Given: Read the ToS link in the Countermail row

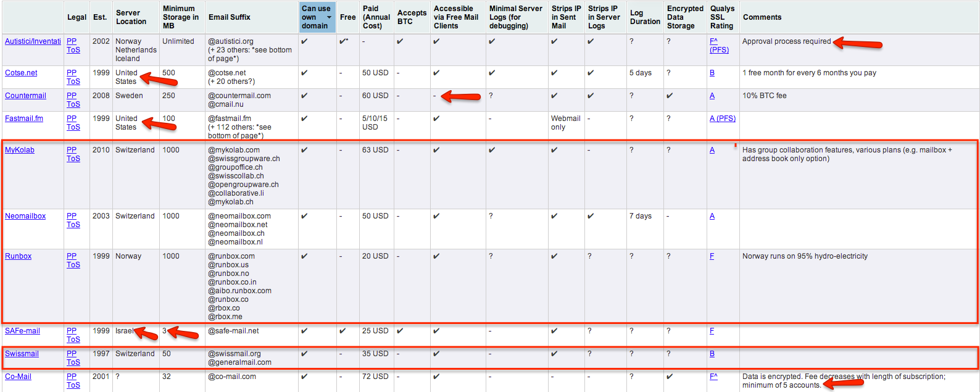Looking at the screenshot, I should coord(73,104).
